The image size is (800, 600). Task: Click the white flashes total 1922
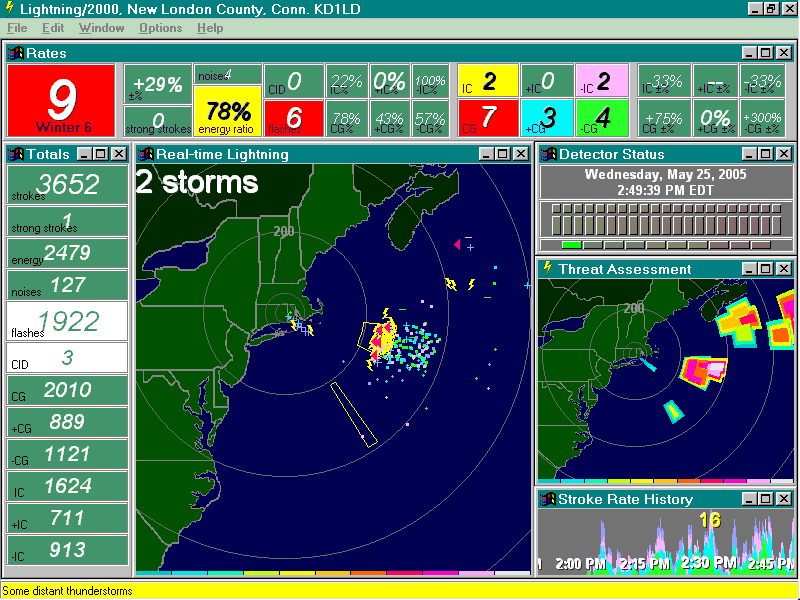coord(67,321)
